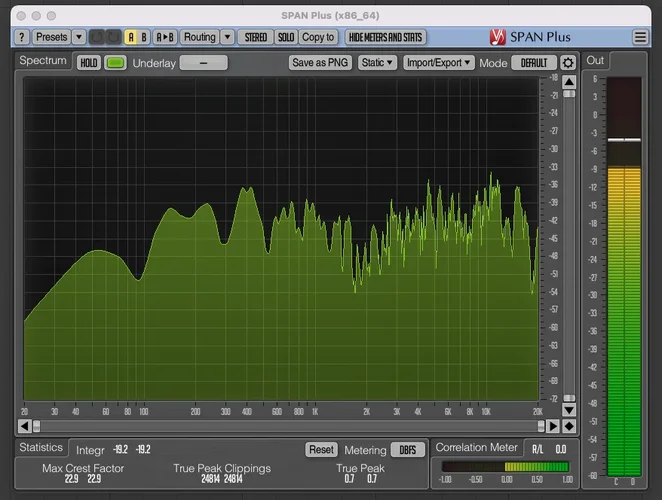This screenshot has height=500, width=662.
Task: Open the Routing menu
Action: [200, 37]
